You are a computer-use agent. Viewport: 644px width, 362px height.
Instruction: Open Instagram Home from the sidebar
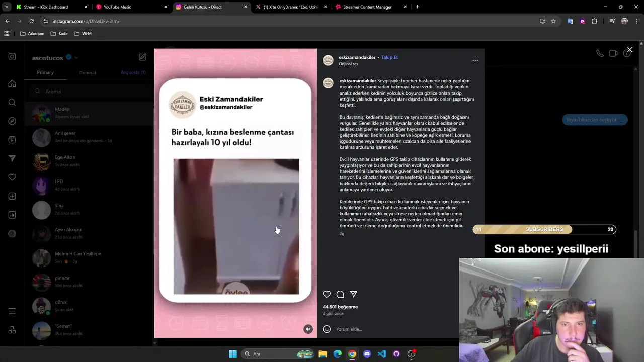(x=12, y=83)
